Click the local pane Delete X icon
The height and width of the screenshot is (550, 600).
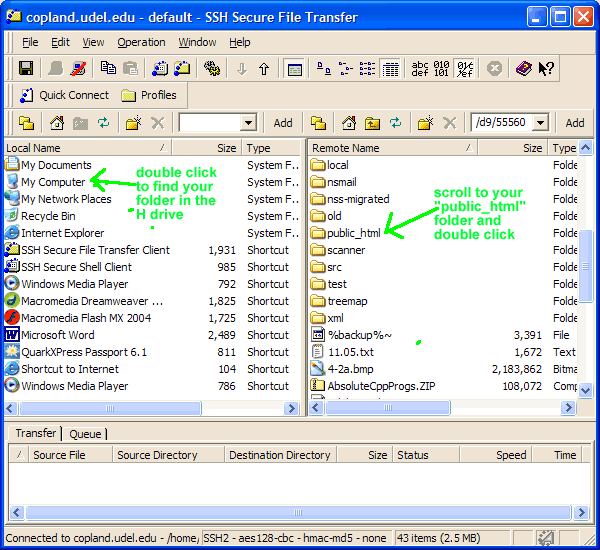point(157,123)
